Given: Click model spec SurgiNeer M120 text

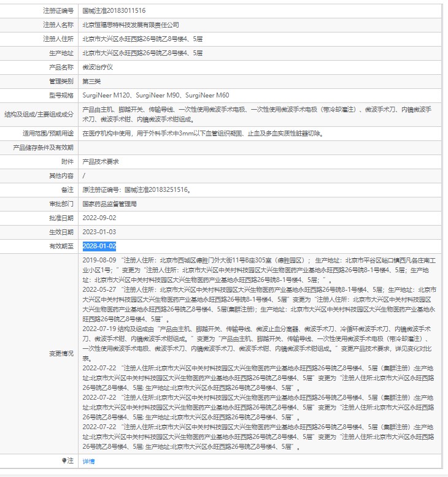Looking at the screenshot, I should [x=106, y=95].
